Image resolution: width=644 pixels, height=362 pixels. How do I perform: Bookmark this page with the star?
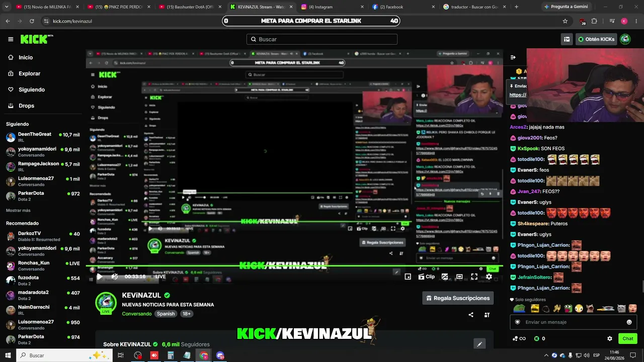pyautogui.click(x=565, y=21)
